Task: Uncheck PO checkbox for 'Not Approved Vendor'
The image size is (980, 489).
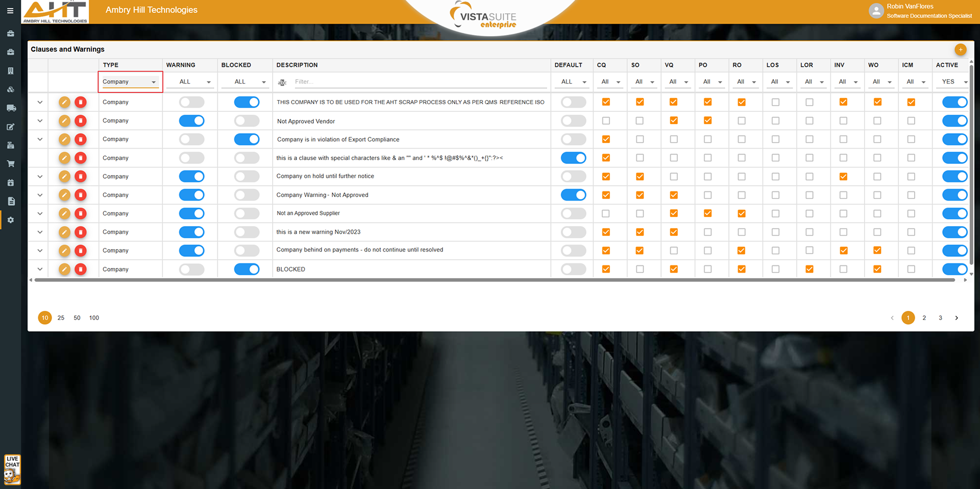Action: click(707, 121)
